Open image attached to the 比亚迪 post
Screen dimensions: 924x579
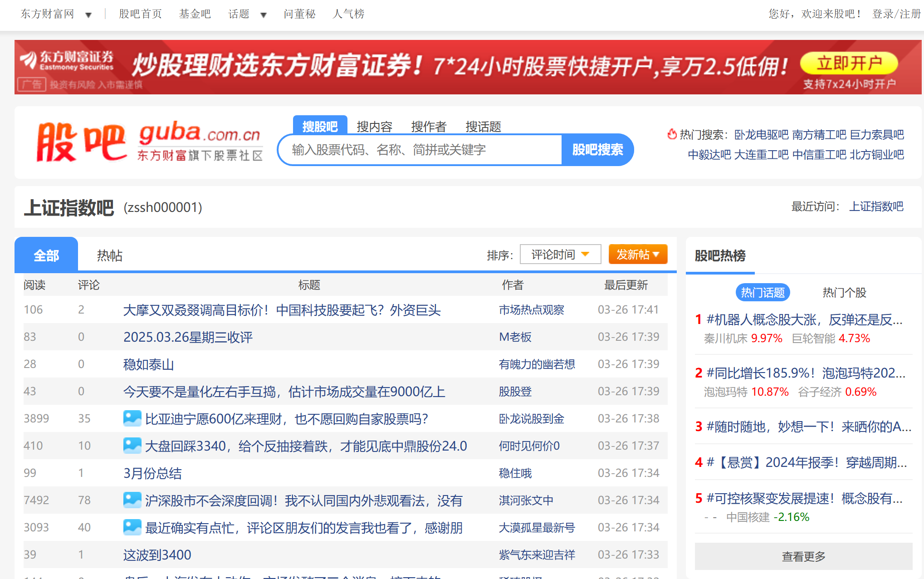132,418
